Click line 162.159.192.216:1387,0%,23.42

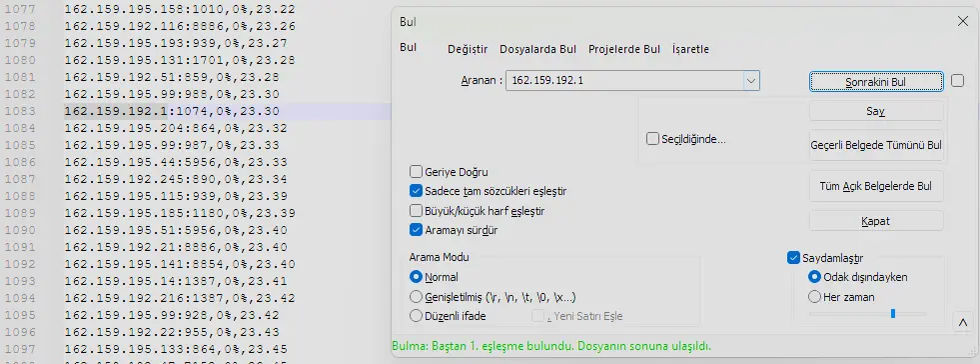tap(180, 298)
